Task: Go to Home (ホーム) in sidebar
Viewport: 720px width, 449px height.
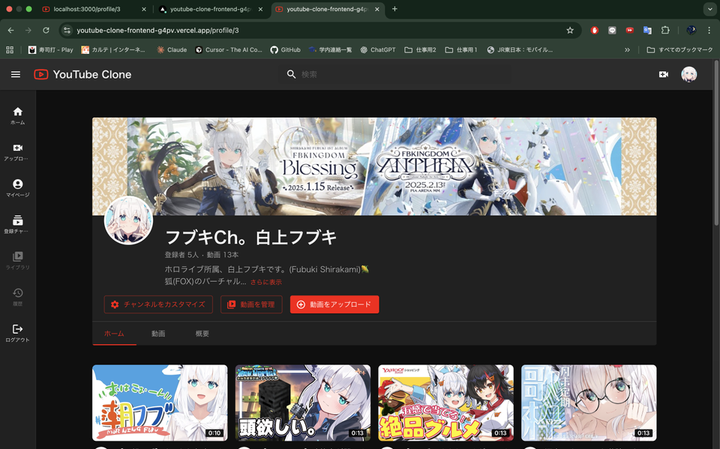Action: coord(18,116)
